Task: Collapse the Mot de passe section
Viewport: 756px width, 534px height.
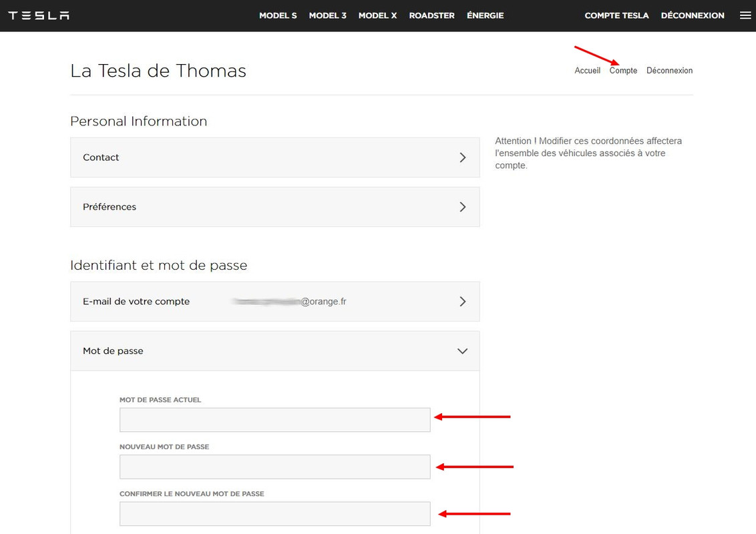Action: 275,351
